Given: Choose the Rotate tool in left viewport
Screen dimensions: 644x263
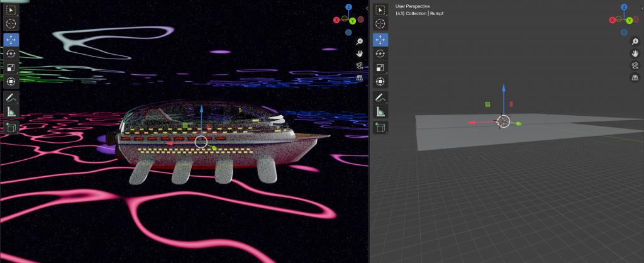Looking at the screenshot, I should 11,53.
